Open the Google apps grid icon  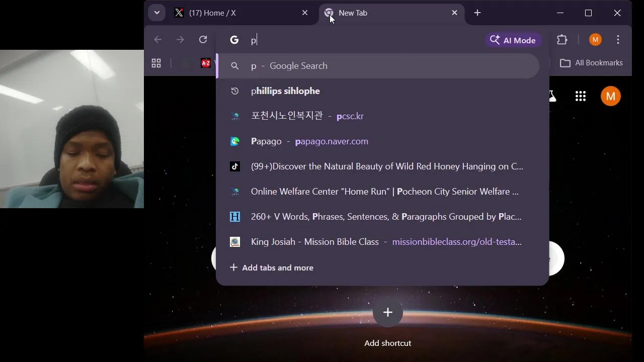[581, 96]
